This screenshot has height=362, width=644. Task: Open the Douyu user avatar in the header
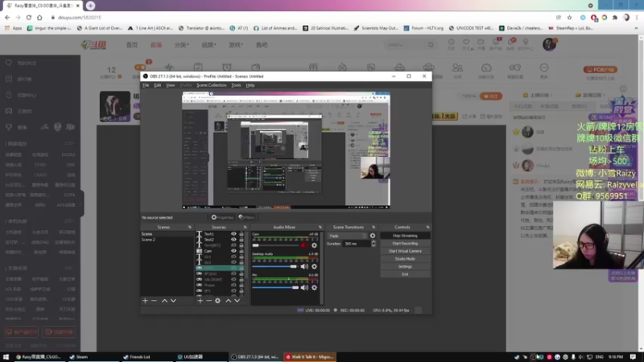point(549,44)
